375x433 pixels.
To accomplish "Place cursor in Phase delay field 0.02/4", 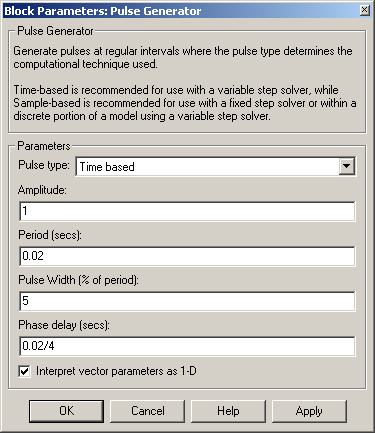I will (187, 346).
